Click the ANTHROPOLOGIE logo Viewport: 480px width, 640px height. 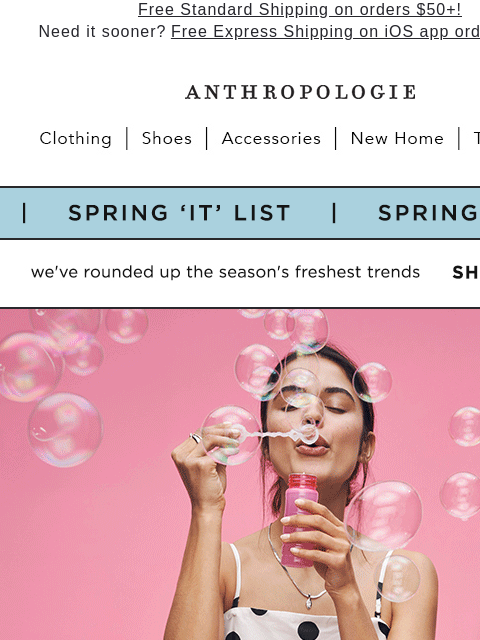301,92
